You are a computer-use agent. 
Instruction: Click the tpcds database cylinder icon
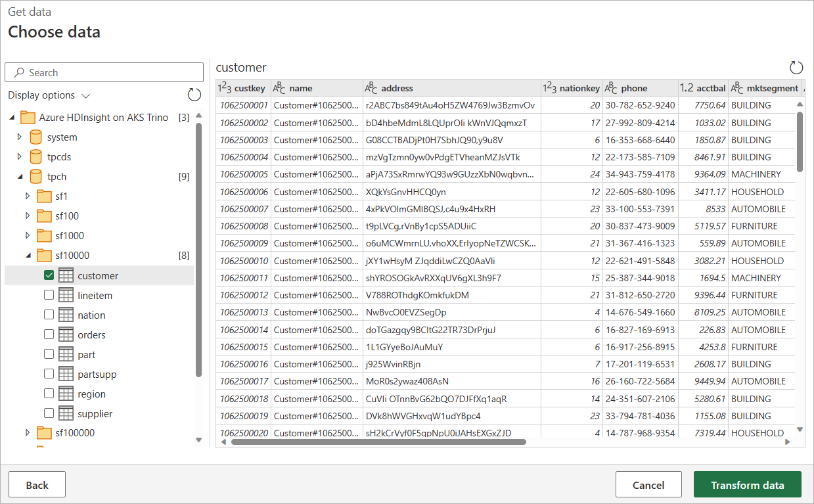point(35,157)
